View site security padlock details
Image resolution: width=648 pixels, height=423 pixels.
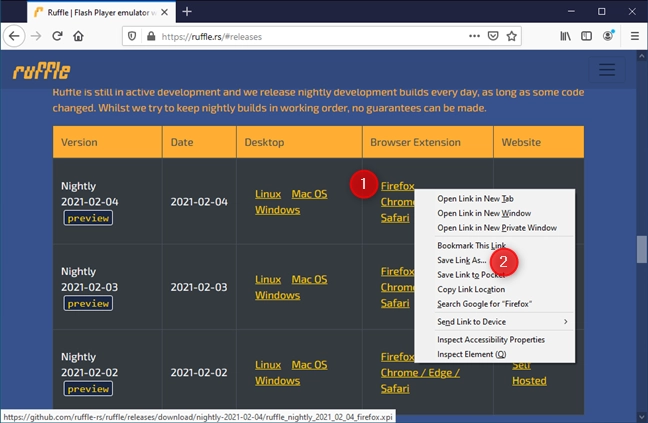click(151, 36)
